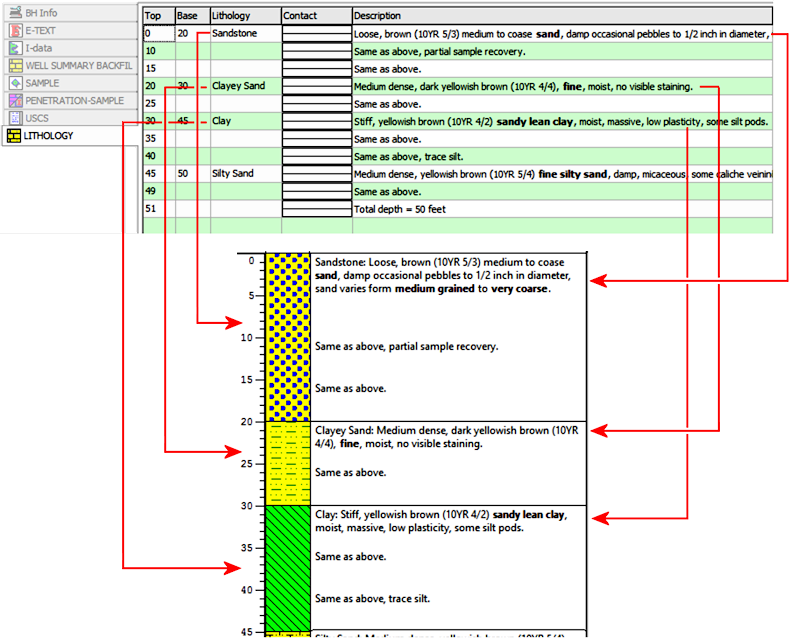This screenshot has height=643, width=800.
Task: Pick the Contact cell in Silty Sand row
Action: click(315, 173)
